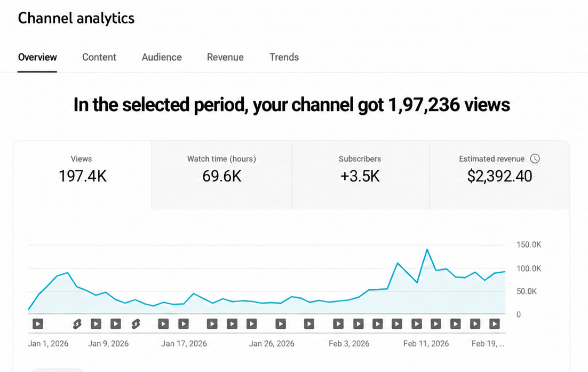Select the Watch time (hours) card

pyautogui.click(x=221, y=175)
